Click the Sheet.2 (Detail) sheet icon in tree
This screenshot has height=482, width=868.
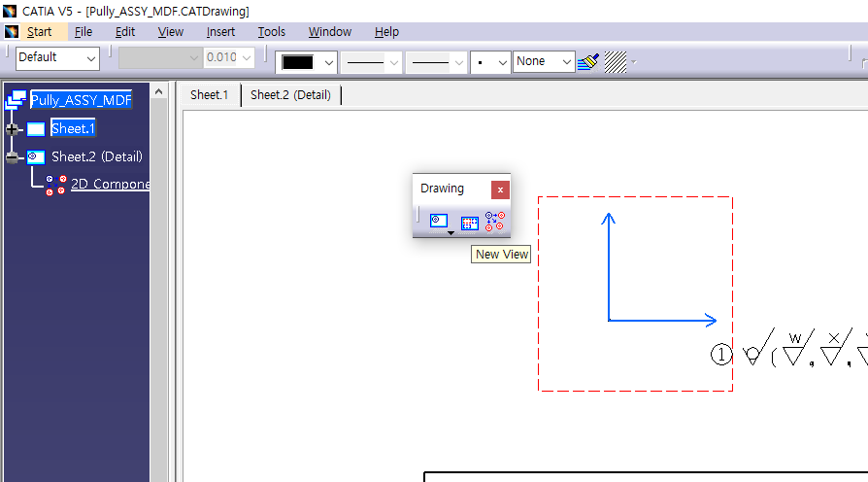(36, 157)
